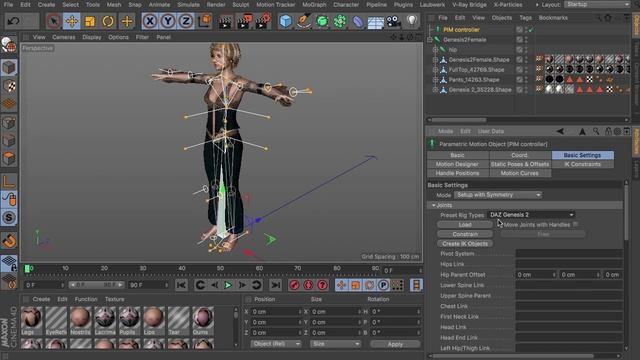
Task: Open viewport Cameras menu
Action: [x=64, y=37]
